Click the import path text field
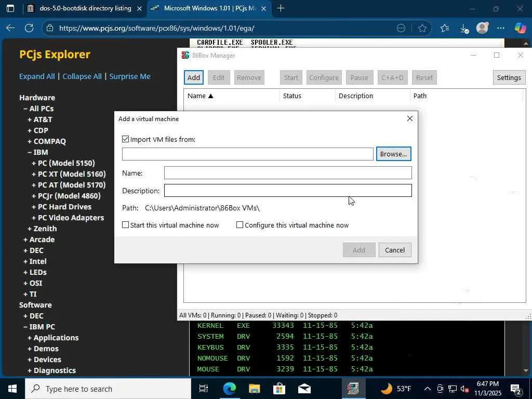Image resolution: width=532 pixels, height=399 pixels. coord(248,154)
